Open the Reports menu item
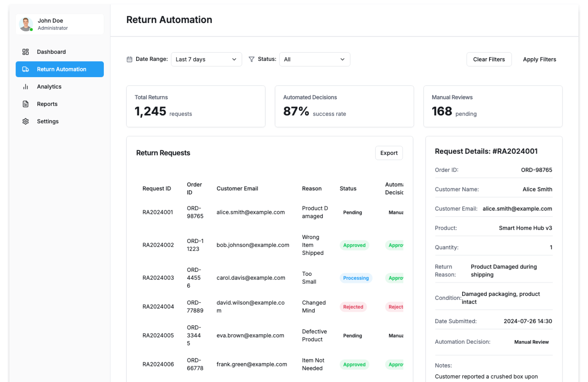Screen dimensions: 588x382 coord(47,104)
